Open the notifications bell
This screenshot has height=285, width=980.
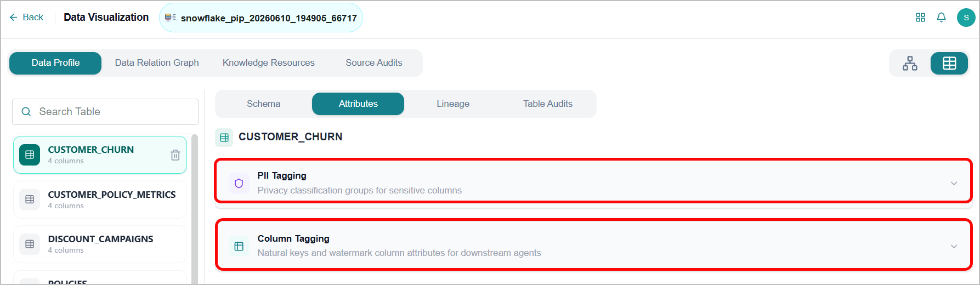click(x=941, y=18)
